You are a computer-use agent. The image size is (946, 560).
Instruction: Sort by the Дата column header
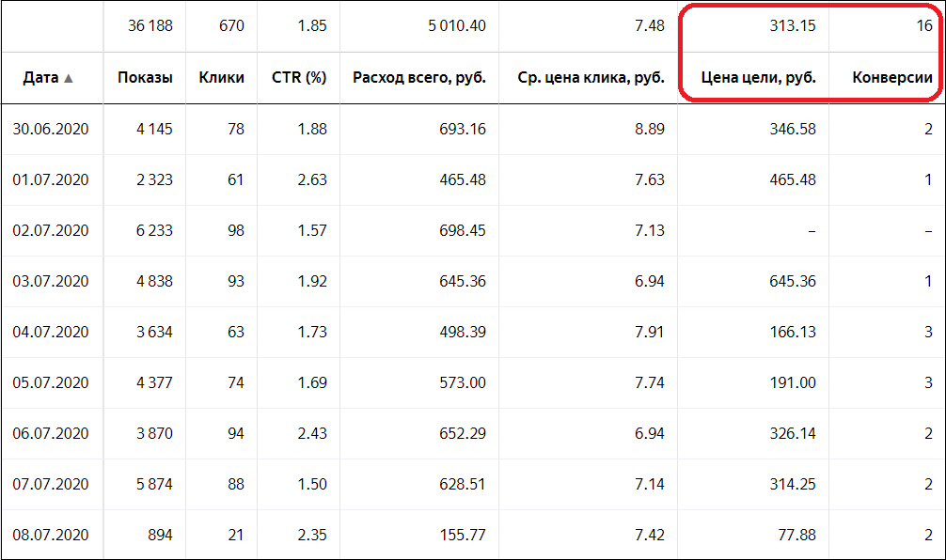(40, 78)
